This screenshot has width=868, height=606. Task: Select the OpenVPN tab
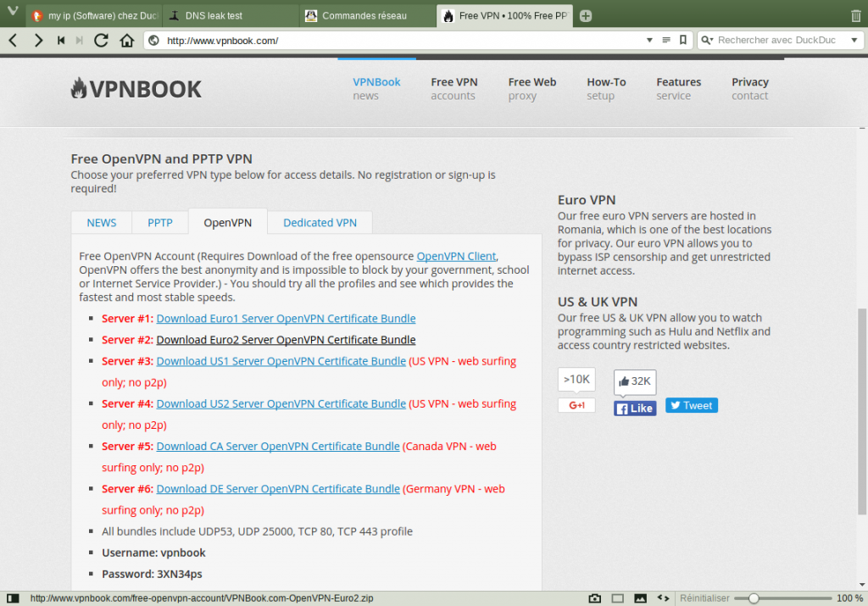coord(227,222)
